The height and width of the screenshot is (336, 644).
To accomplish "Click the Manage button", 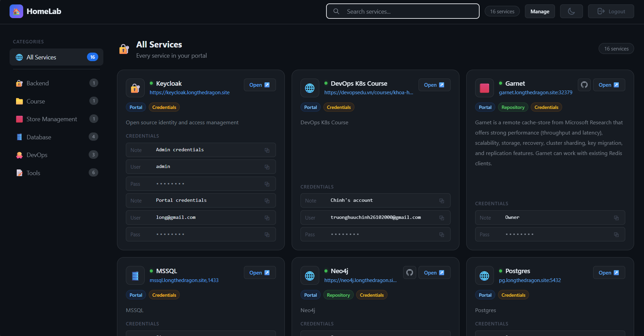I will point(540,11).
